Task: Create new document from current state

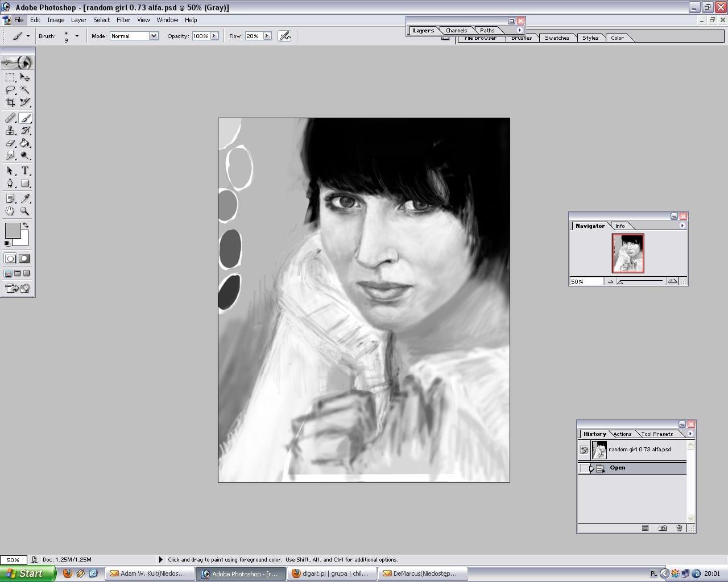Action: pos(646,528)
